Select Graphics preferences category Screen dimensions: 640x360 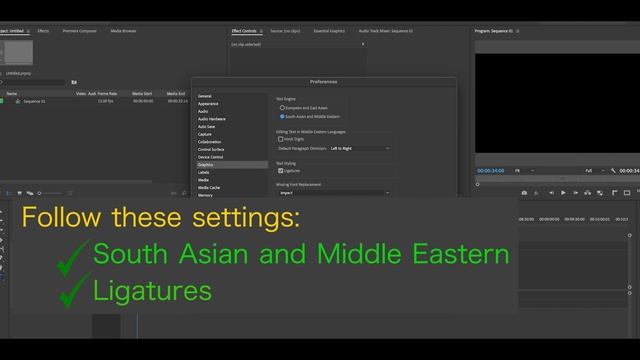(232, 165)
